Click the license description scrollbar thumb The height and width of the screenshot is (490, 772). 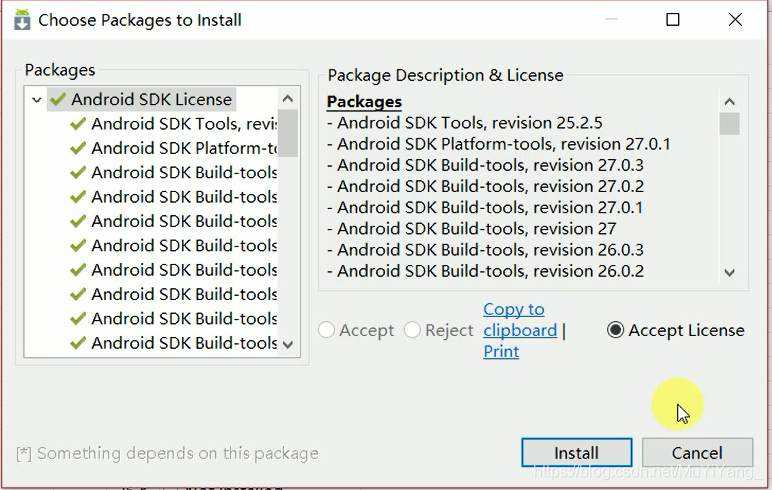click(730, 124)
